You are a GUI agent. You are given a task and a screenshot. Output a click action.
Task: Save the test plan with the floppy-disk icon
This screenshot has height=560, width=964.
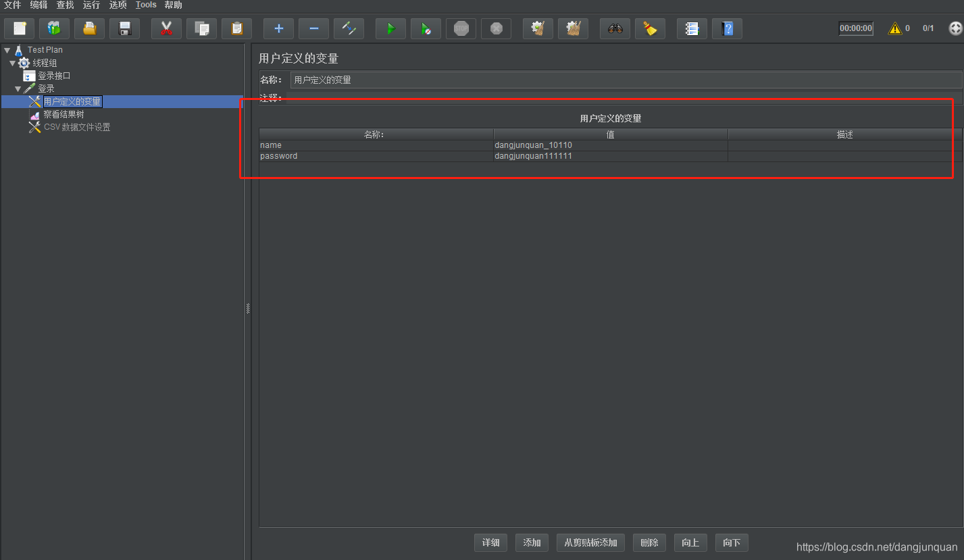125,28
